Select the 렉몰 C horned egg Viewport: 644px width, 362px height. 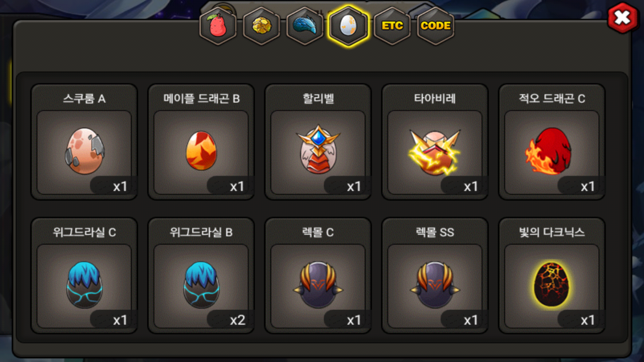tap(318, 276)
